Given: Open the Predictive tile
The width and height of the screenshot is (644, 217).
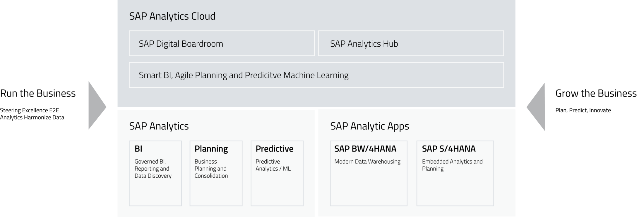Looking at the screenshot, I should coord(277,173).
